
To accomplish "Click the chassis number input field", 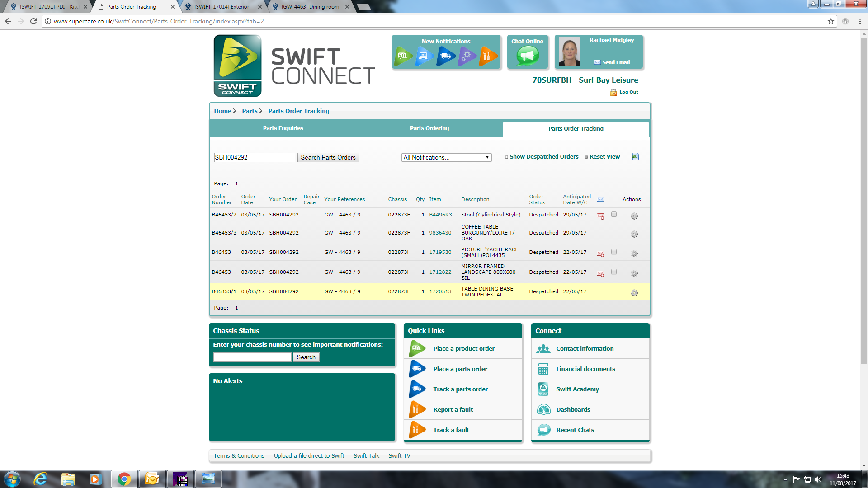I will point(252,357).
